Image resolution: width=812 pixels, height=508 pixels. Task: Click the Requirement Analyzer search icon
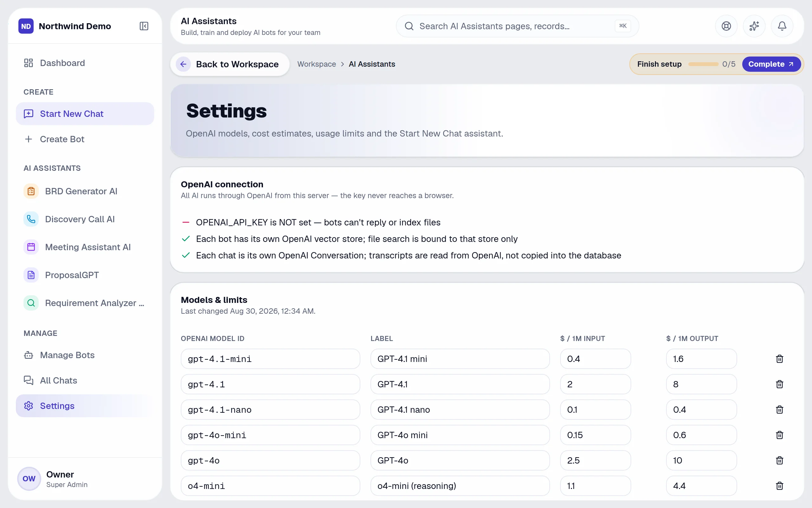pos(31,303)
